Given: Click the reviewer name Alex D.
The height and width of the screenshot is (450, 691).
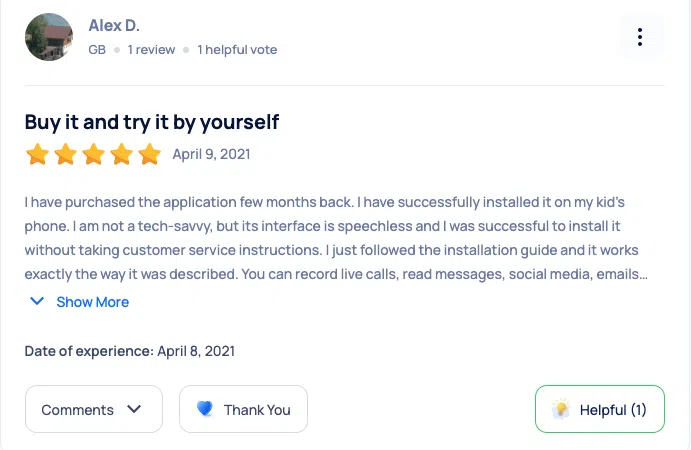Looking at the screenshot, I should coord(114,25).
